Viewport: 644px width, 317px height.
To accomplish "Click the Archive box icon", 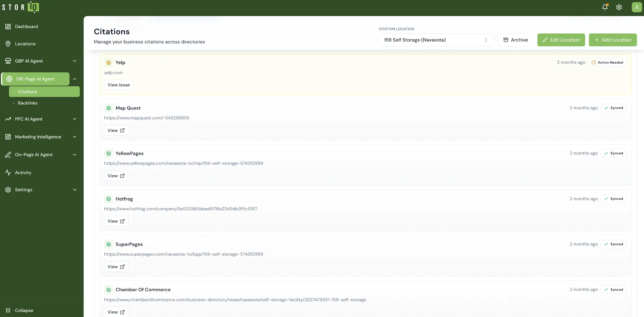I will (x=506, y=40).
